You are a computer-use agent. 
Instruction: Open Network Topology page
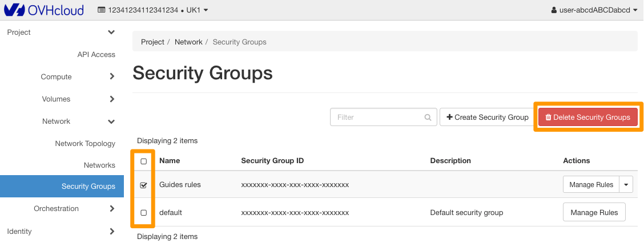click(85, 144)
